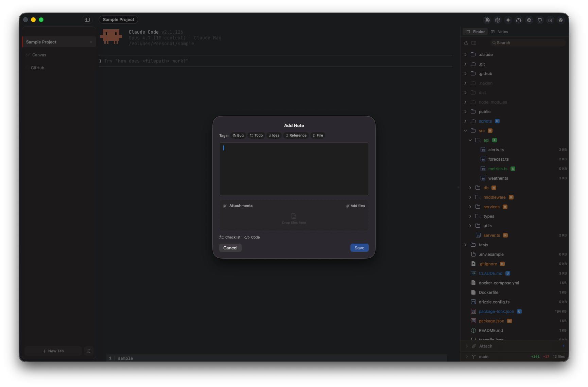Expand the tests folder
Screen dimensions: 588x387
(x=465, y=245)
